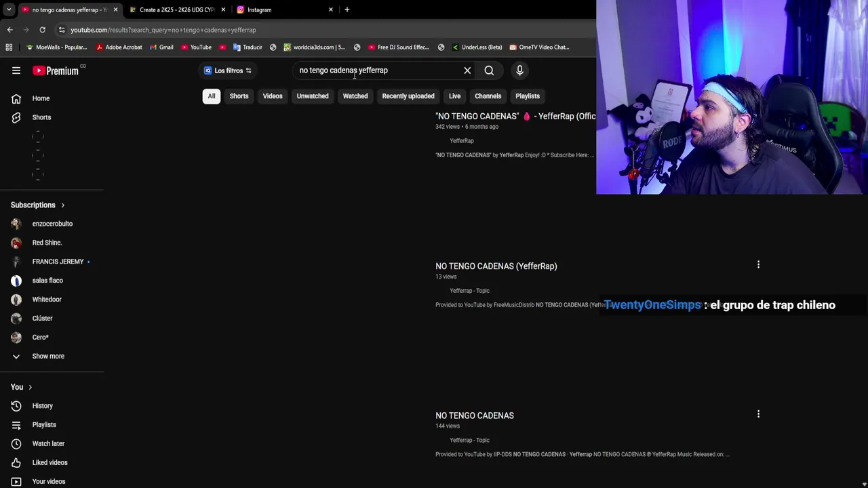This screenshot has height=488, width=868.
Task: Open NO TENGO CADENAS 144 views result
Action: [x=475, y=415]
